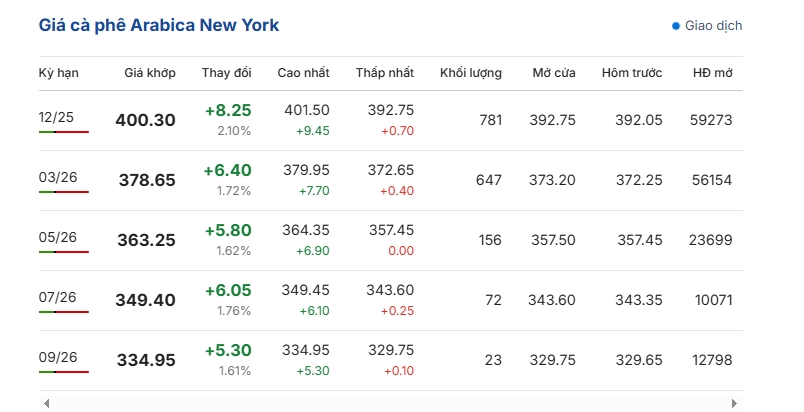Sort by the Kỳ hạn column header
804x412 pixels.
pos(58,73)
